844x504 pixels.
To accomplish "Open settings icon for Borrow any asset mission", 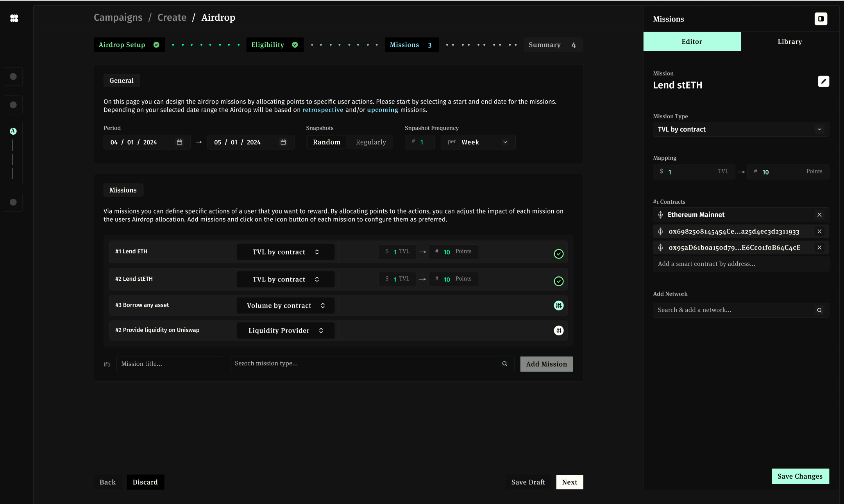I will (x=558, y=306).
